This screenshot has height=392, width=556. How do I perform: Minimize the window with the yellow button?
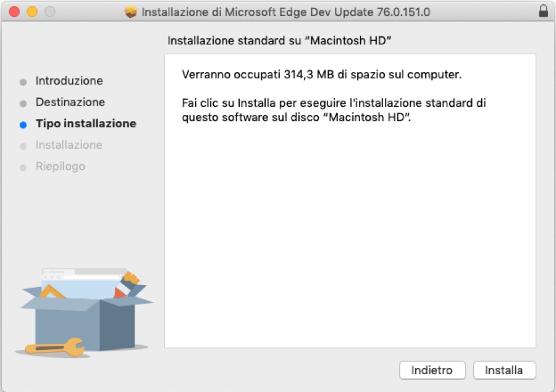pos(32,12)
